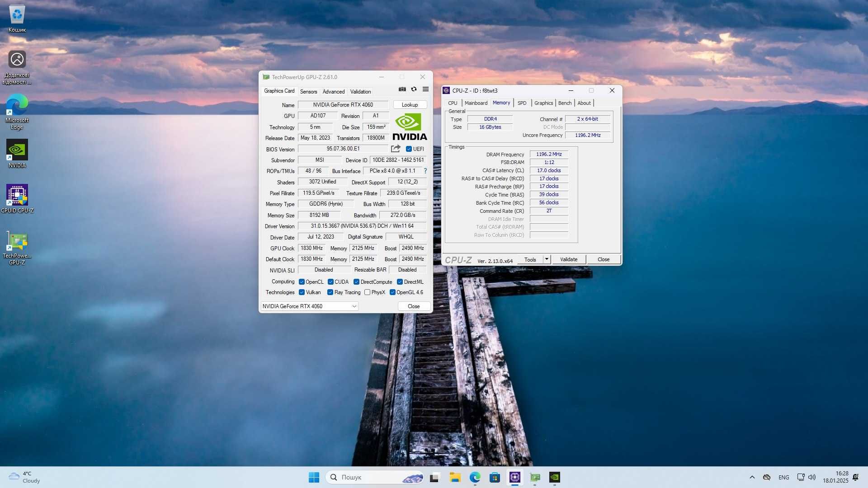This screenshot has width=868, height=488.
Task: Open the Windows Start menu
Action: tap(314, 477)
